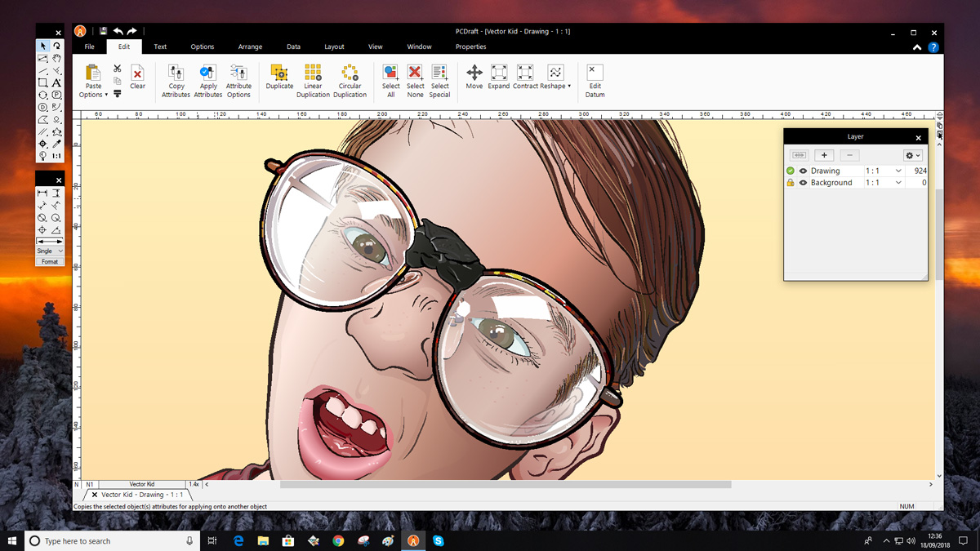The image size is (980, 551).
Task: Toggle visibility of the Background layer
Action: 803,183
